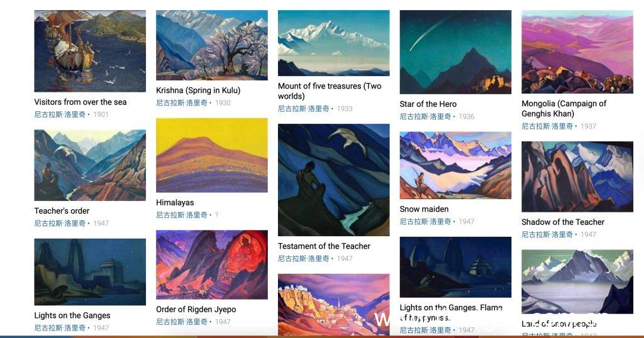Open the Testament of the Teacher painting
Image resolution: width=644 pixels, height=338 pixels.
coord(333,180)
